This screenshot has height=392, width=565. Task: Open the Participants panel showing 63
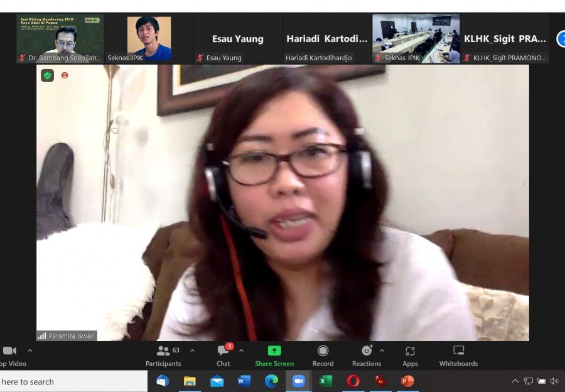[x=163, y=356]
